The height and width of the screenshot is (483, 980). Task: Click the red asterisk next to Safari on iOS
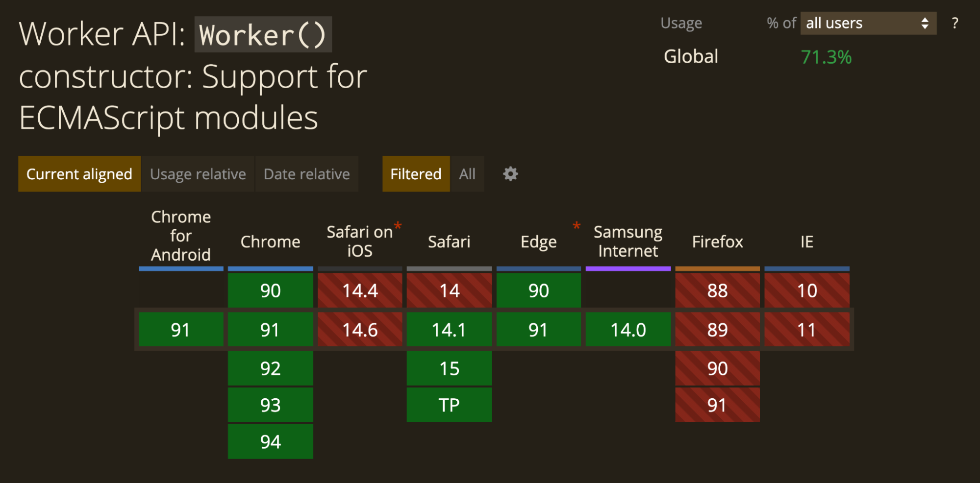pos(398,226)
